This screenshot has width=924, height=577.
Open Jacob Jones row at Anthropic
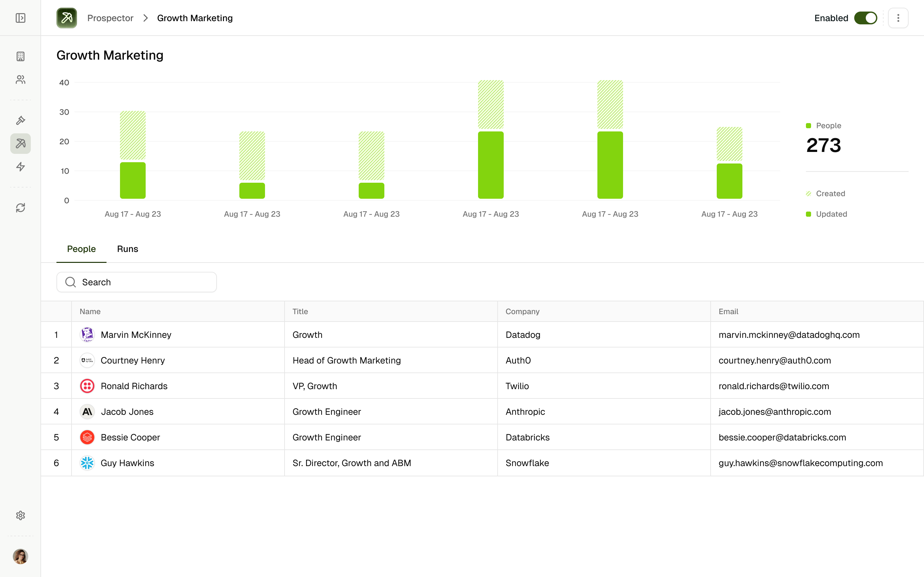click(x=127, y=412)
